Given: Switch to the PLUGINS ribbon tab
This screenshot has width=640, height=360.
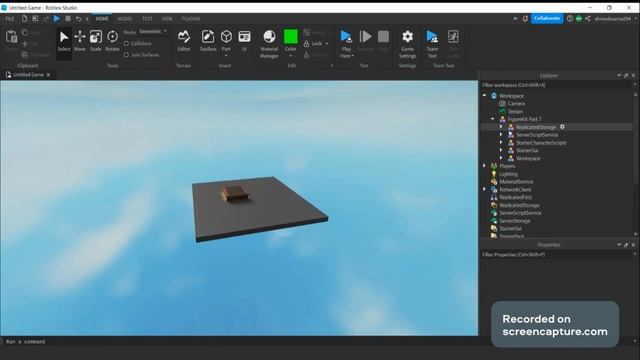Looking at the screenshot, I should tap(191, 19).
